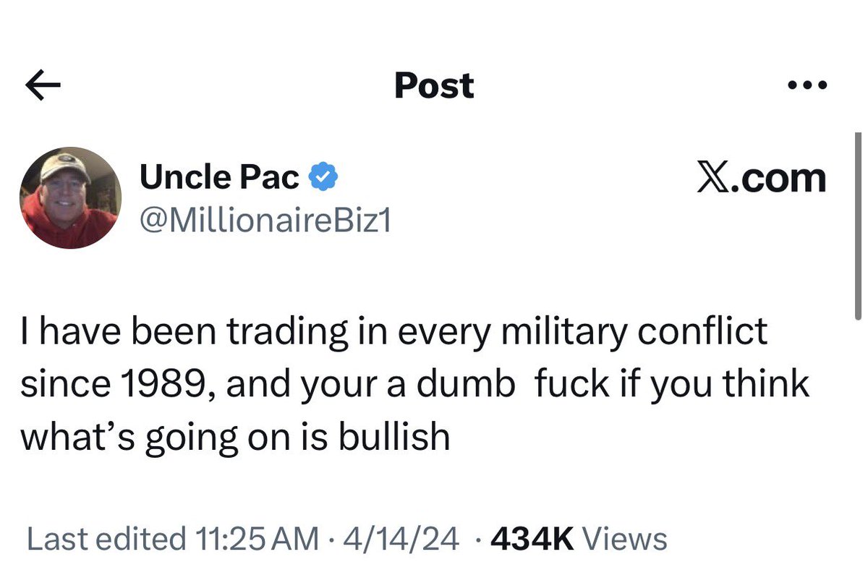The image size is (868, 588).
Task: Click the blue verified checkmark badge
Action: [322, 176]
